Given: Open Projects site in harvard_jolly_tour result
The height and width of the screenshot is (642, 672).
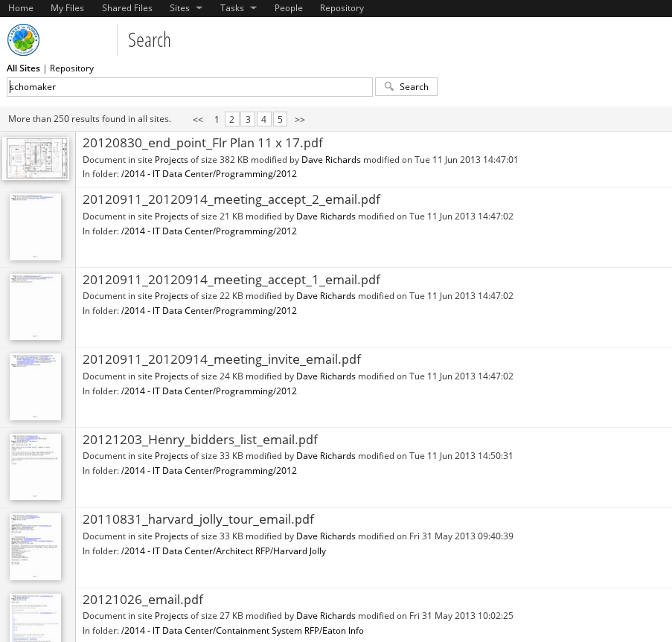Looking at the screenshot, I should point(171,536).
